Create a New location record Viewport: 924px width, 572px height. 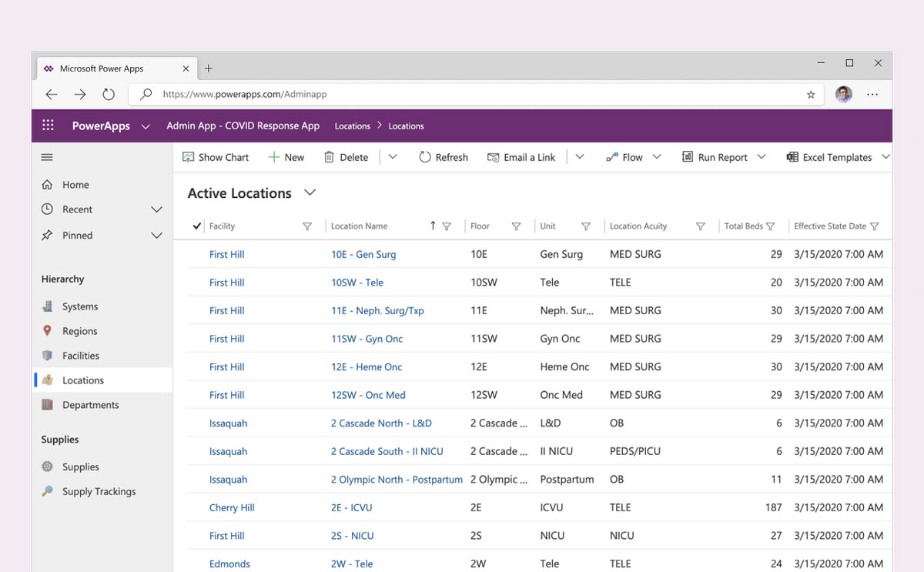[286, 157]
